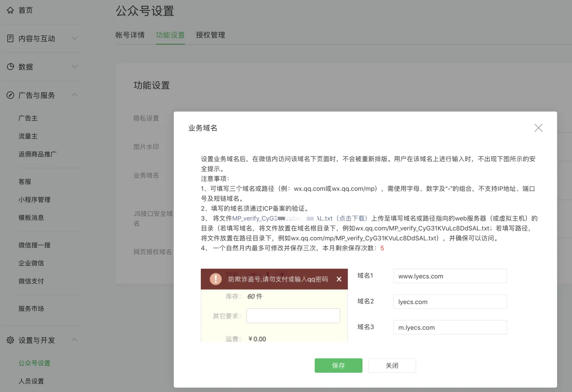Screen dimensions: 572x392
Task: Click the 内容与互动 document icon
Action: click(10, 38)
